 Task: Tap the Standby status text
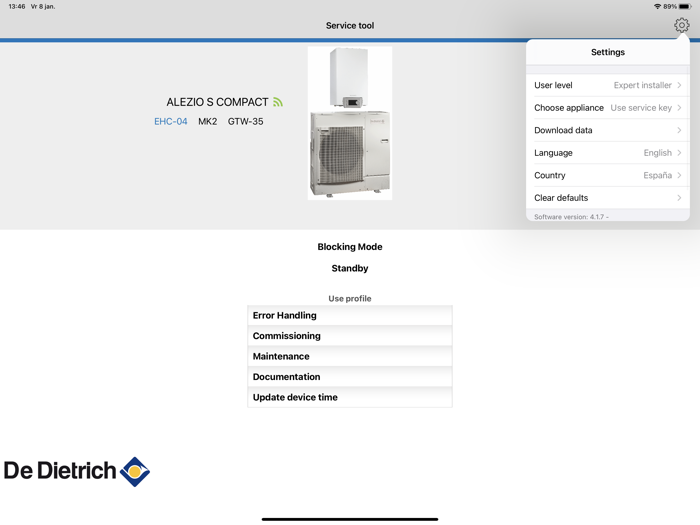[350, 268]
